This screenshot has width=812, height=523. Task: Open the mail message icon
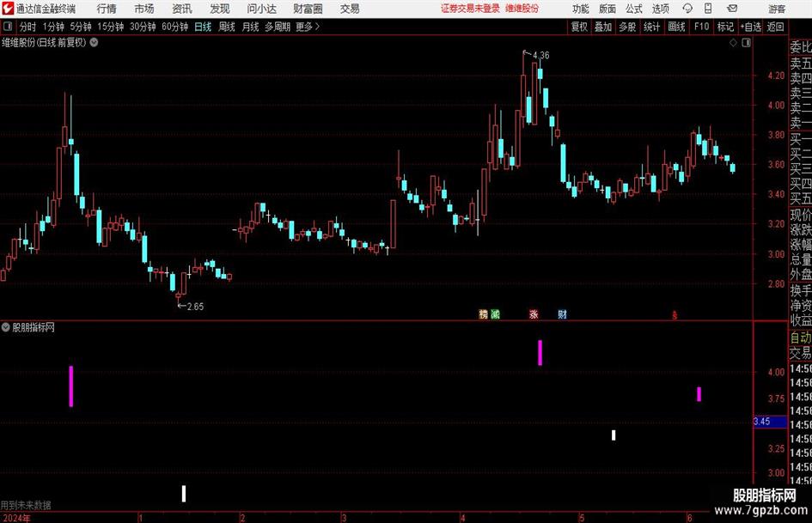click(x=732, y=9)
